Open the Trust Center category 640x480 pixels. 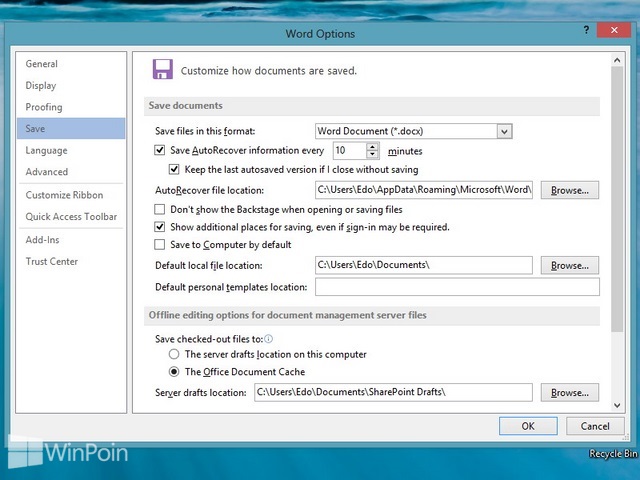click(71, 262)
